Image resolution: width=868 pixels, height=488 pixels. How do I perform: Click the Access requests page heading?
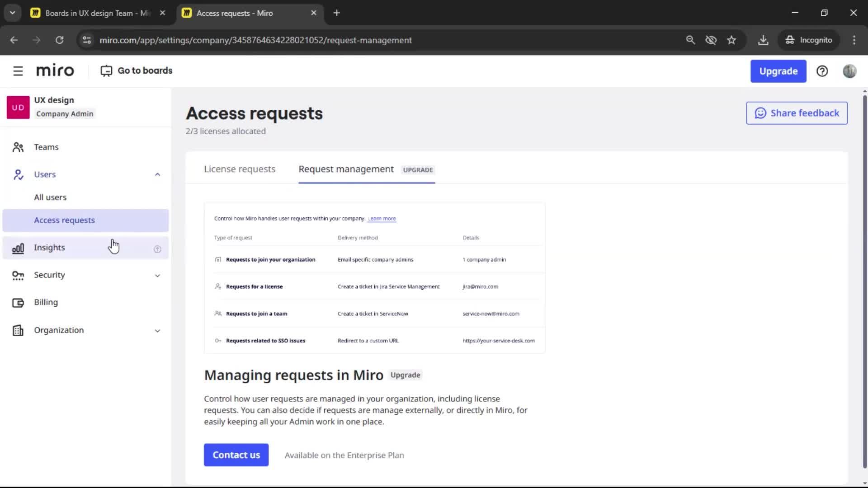254,113
